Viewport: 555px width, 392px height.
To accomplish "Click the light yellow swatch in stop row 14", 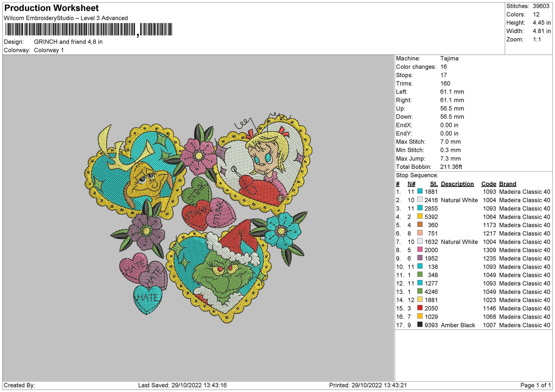I will tap(420, 299).
